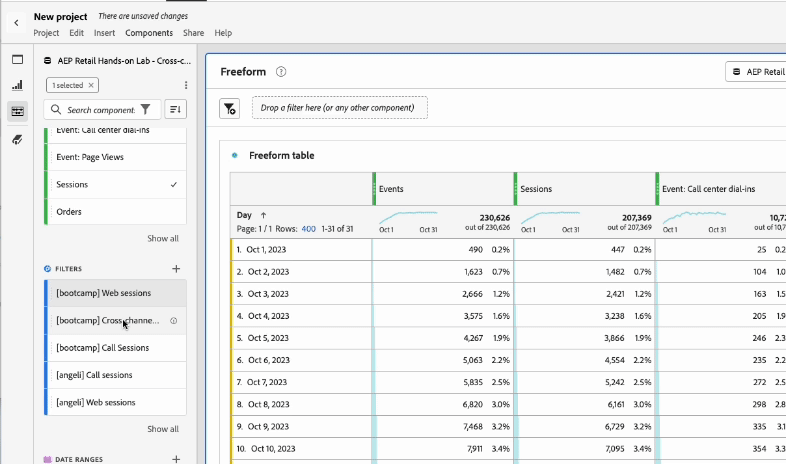
Task: Click the Freeform table color dot
Action: click(234, 155)
